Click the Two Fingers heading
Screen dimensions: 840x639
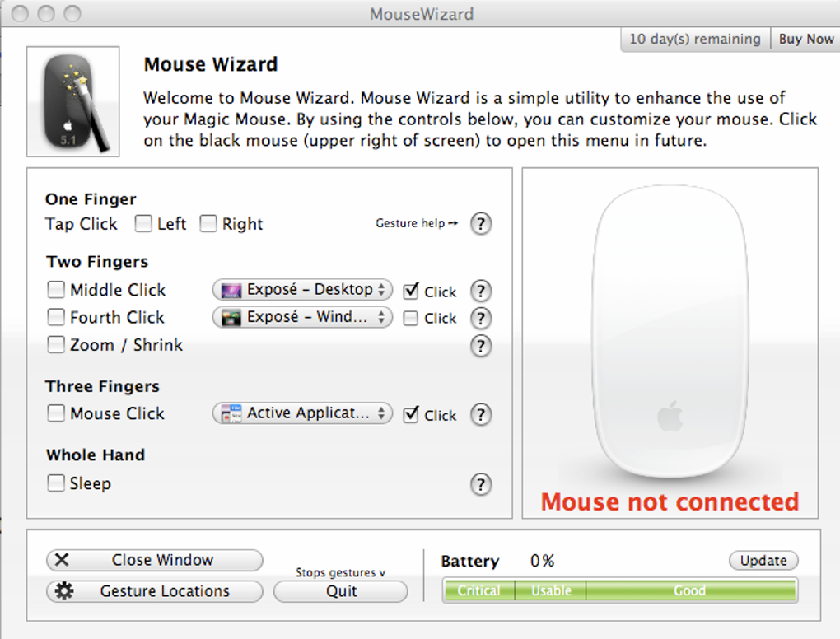pos(97,261)
